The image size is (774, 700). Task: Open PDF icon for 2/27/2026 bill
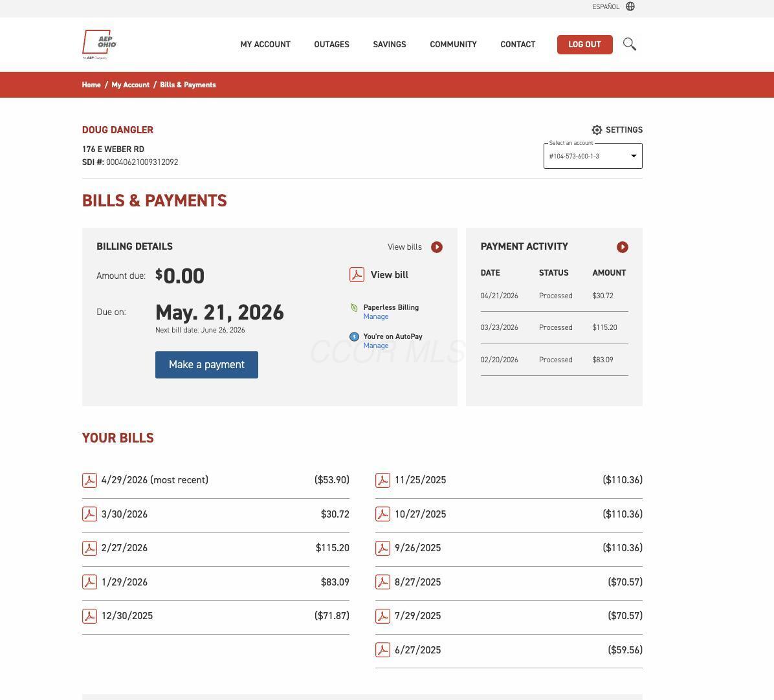click(89, 548)
